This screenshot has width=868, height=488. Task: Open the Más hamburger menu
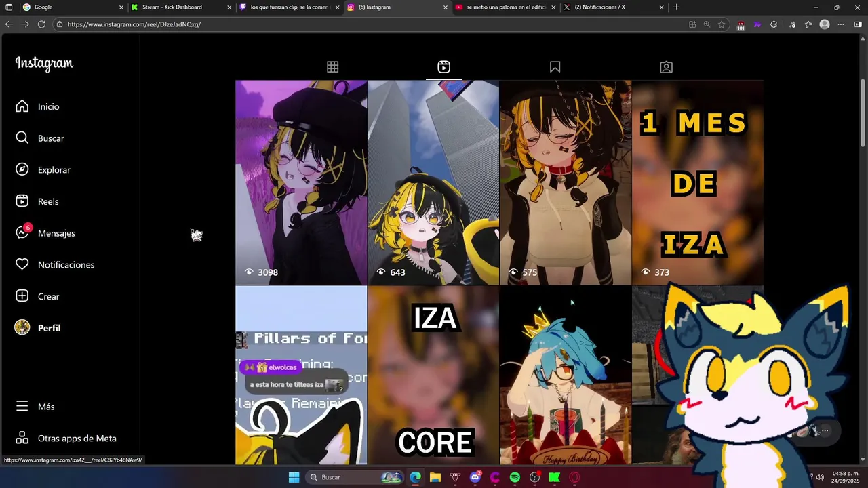(35, 407)
